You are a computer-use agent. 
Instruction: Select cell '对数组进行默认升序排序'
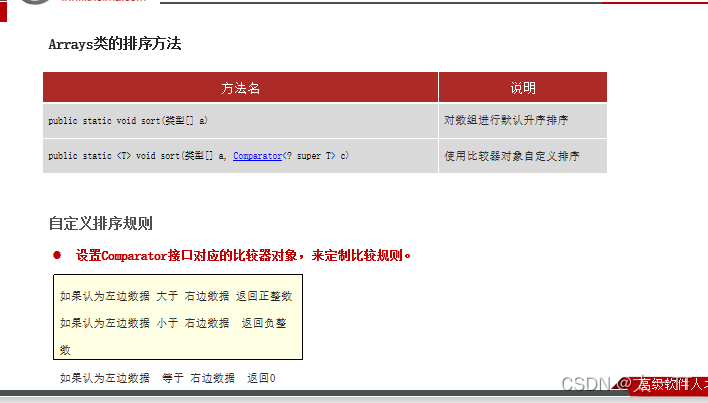523,120
